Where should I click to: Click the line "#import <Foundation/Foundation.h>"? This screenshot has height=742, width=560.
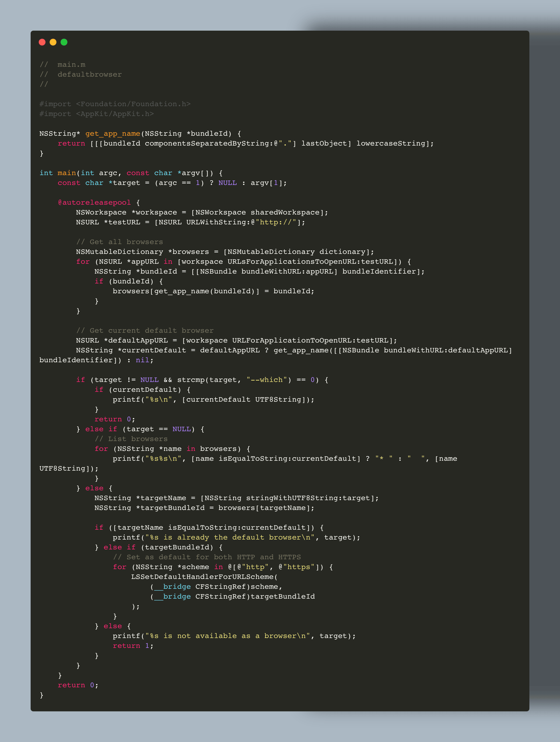click(x=115, y=104)
